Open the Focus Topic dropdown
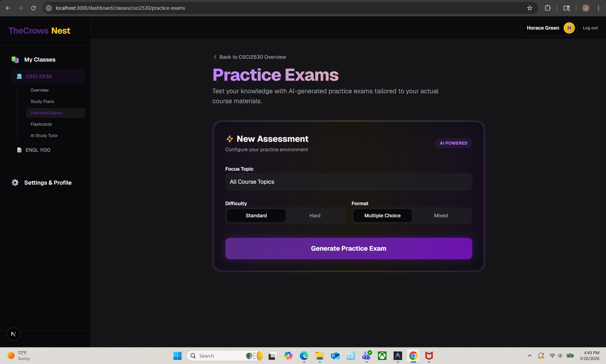Viewport: 606px width, 364px height. point(349,182)
